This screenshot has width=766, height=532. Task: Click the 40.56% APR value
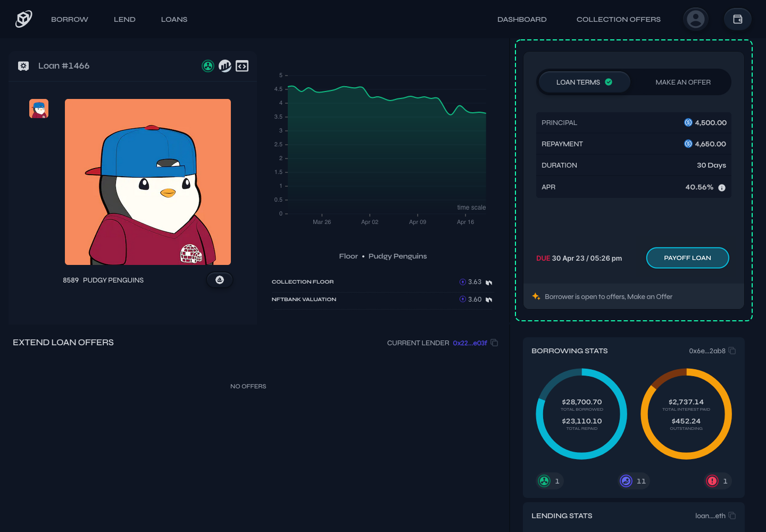pyautogui.click(x=699, y=187)
